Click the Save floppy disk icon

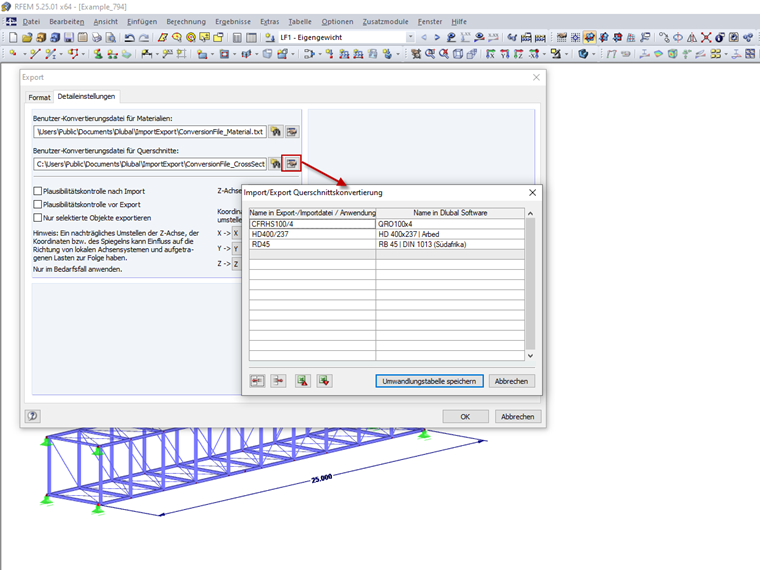pos(69,37)
